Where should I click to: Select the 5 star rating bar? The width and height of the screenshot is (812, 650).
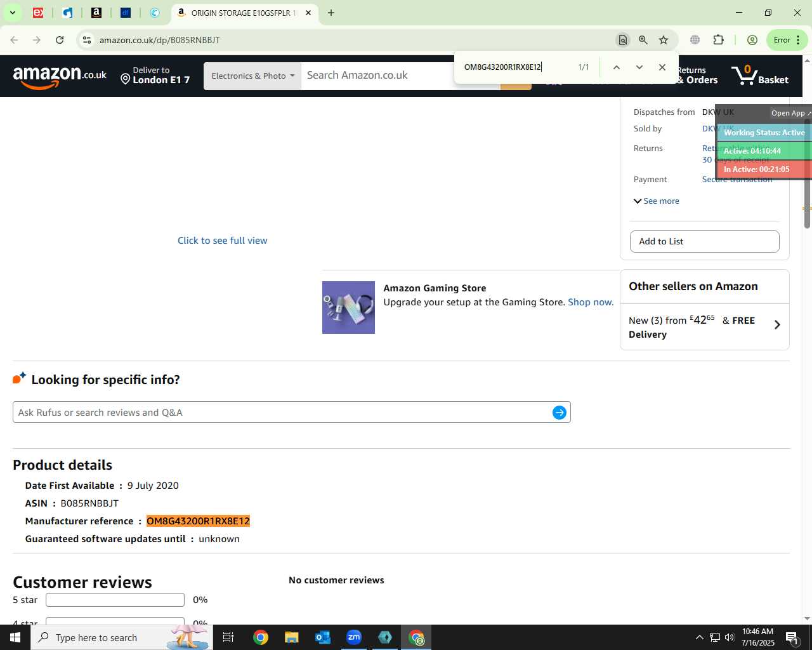point(115,600)
